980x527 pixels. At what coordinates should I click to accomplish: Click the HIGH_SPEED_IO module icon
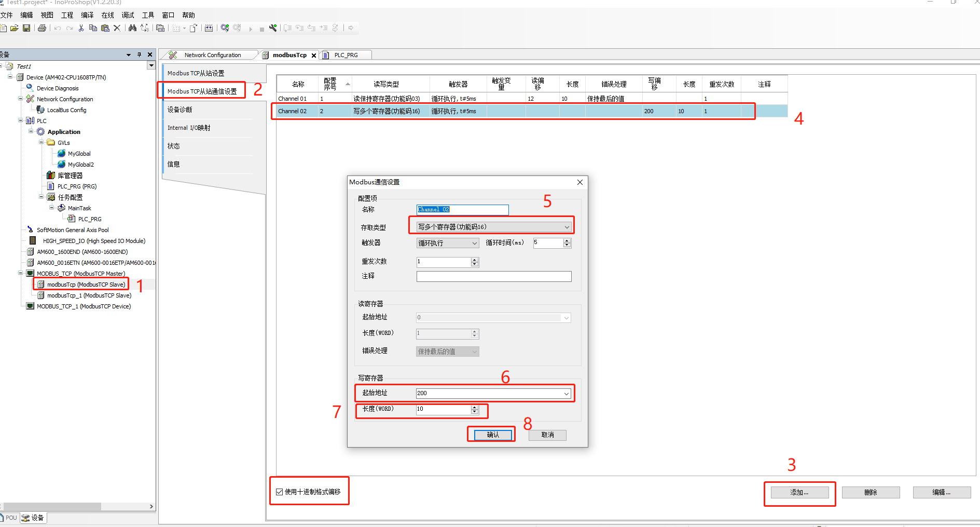pos(33,240)
